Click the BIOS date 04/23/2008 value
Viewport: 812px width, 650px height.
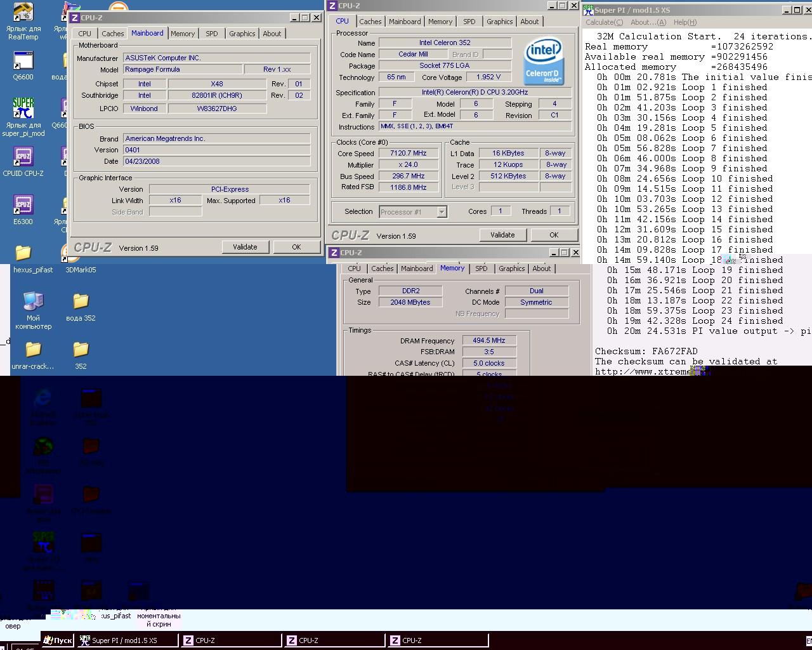click(216, 161)
